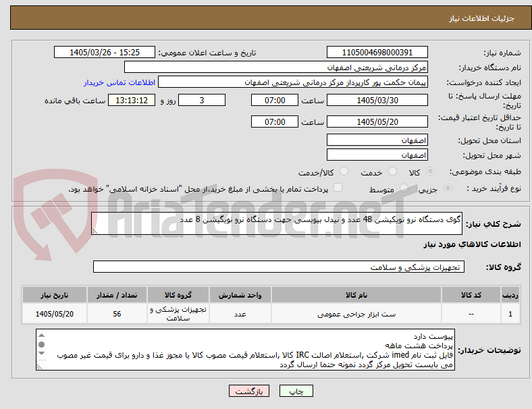Viewport: 532px width, 409px height.
Task: Select the کالا radio button
Action: pos(430,171)
